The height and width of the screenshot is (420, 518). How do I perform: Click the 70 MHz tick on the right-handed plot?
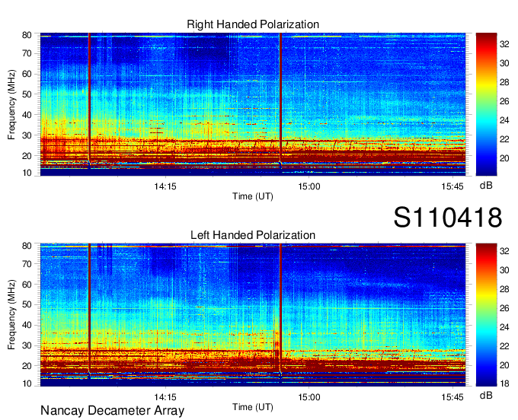(x=27, y=53)
